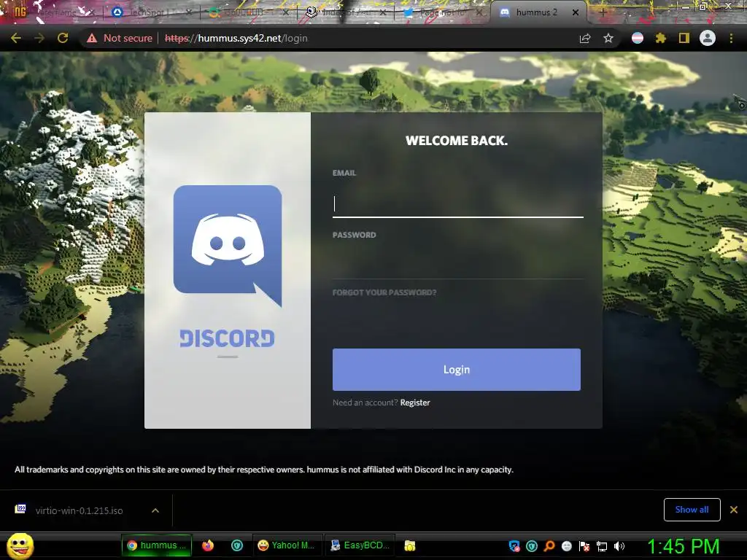Open the Extensions puzzle piece menu

point(660,38)
